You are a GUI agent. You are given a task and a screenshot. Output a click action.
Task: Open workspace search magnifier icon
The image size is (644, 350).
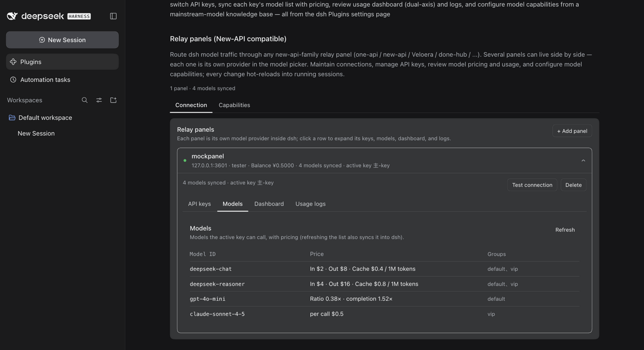[x=85, y=100]
